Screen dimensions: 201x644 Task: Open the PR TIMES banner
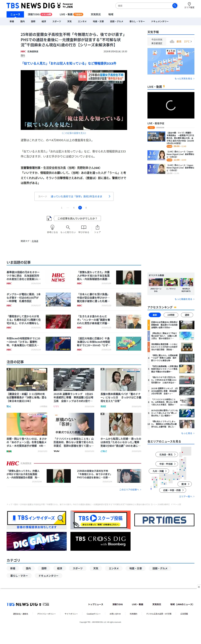(164, 520)
